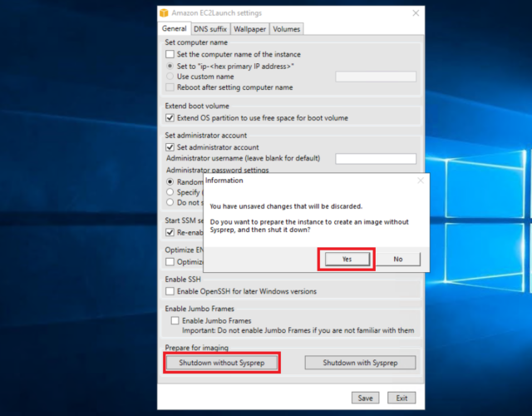Image resolution: width=532 pixels, height=416 pixels.
Task: Confirm with Yes in Information dialog
Action: click(x=347, y=259)
